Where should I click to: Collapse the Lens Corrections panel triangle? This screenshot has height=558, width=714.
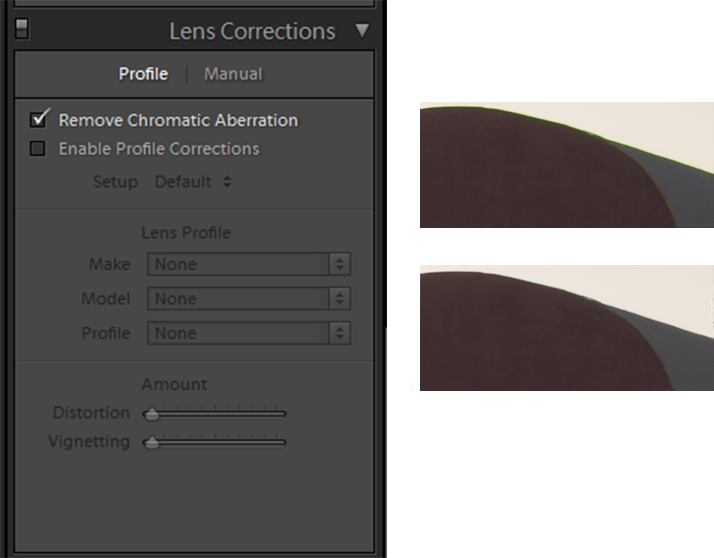point(362,31)
